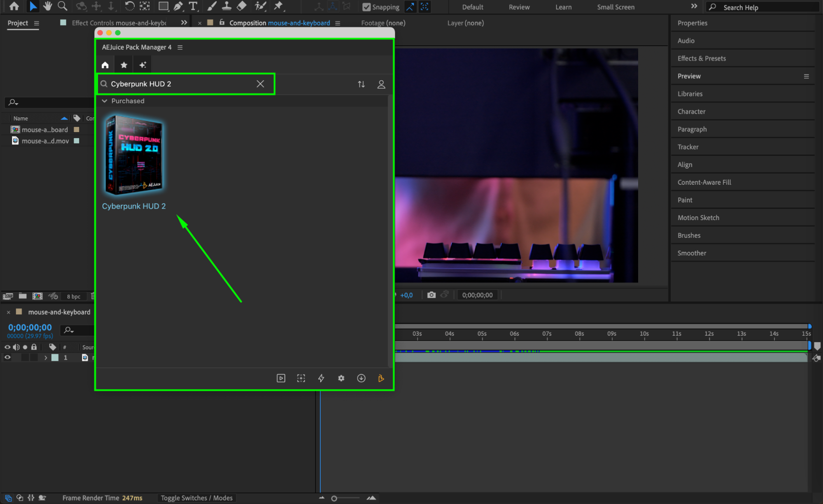Image resolution: width=823 pixels, height=504 pixels.
Task: Select the Pen tool in toolbar
Action: point(178,6)
